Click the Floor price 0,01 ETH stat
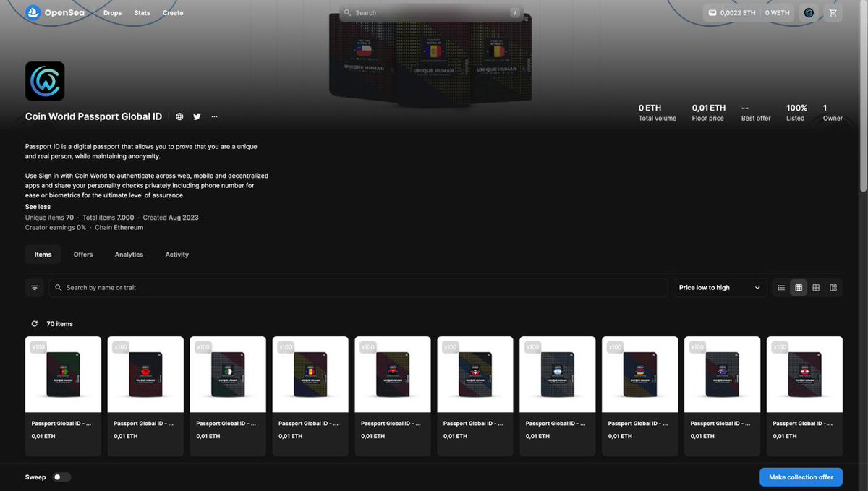 (708, 113)
